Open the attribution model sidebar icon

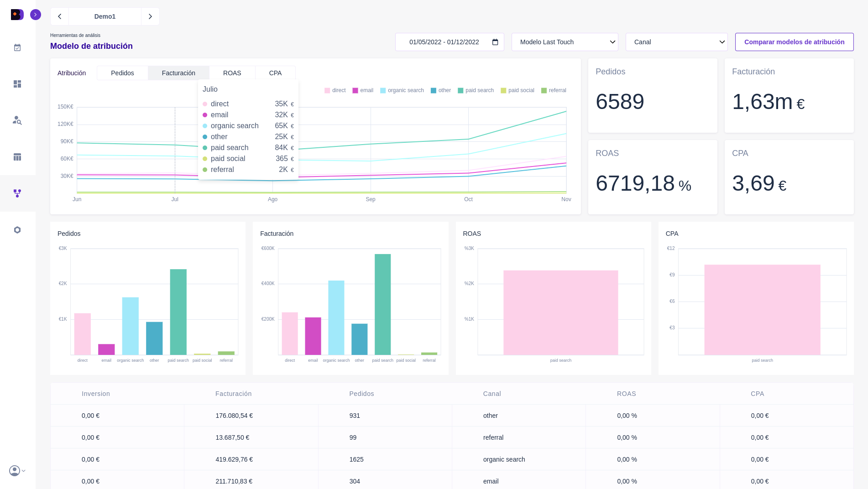point(17,193)
